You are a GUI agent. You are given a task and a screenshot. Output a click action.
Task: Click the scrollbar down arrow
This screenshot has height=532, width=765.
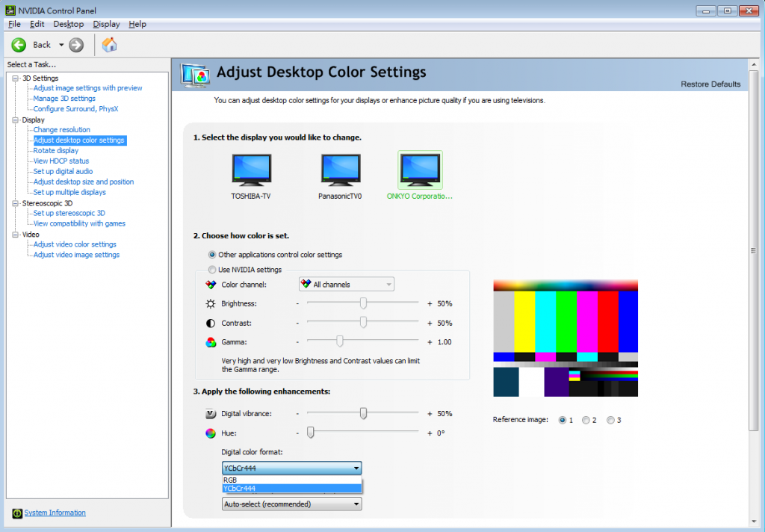point(753,522)
